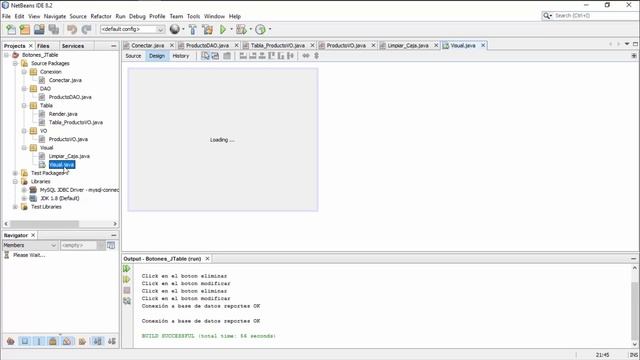
Task: Switch to the ProductoDAO.java editor tab
Action: pyautogui.click(x=207, y=45)
